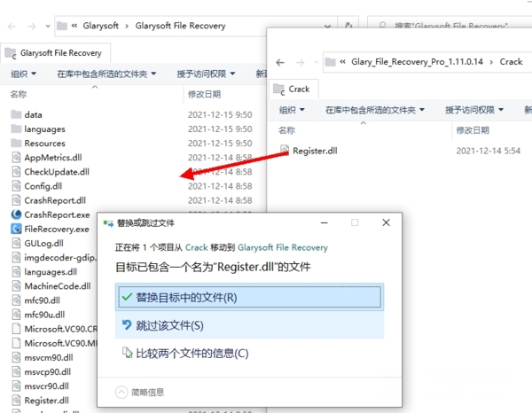Click Glary_File_Recovery_Pro_1.11.0.14 breadcrumb
This screenshot has height=413, width=532.
(417, 62)
